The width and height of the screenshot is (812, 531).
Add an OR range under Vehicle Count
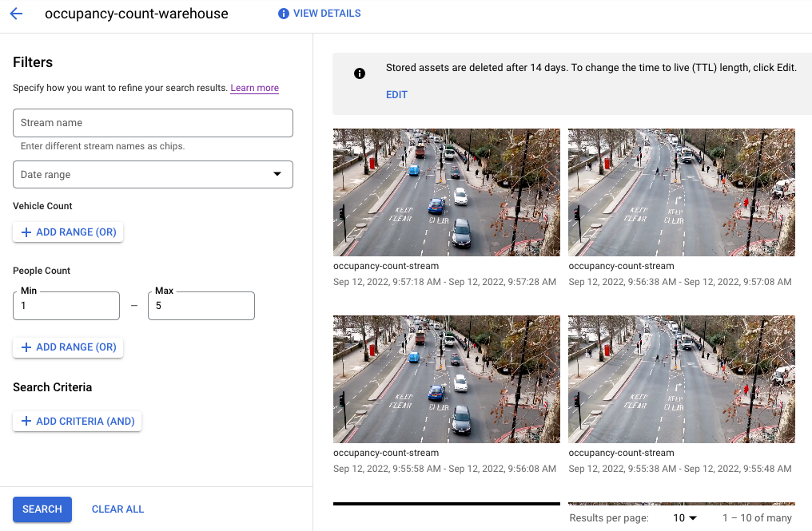68,232
